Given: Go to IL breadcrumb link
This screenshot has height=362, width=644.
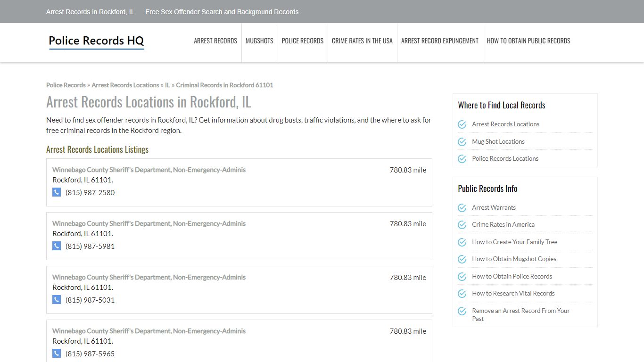Looking at the screenshot, I should pos(167,85).
